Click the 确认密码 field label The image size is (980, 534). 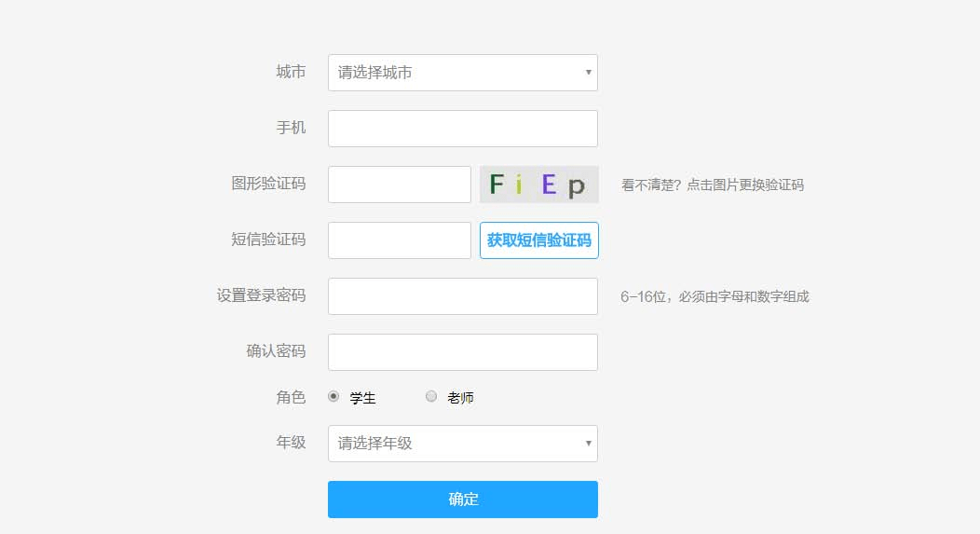(276, 351)
